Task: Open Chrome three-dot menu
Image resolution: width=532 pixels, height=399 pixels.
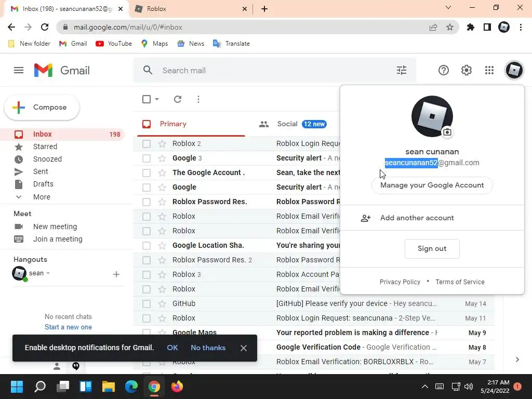Action: coord(521,27)
